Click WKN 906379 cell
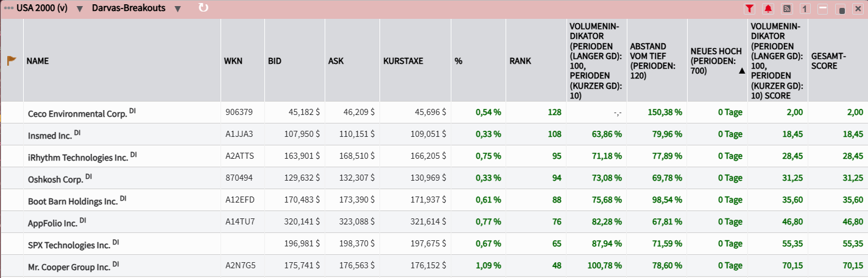This screenshot has width=868, height=278. pos(239,113)
